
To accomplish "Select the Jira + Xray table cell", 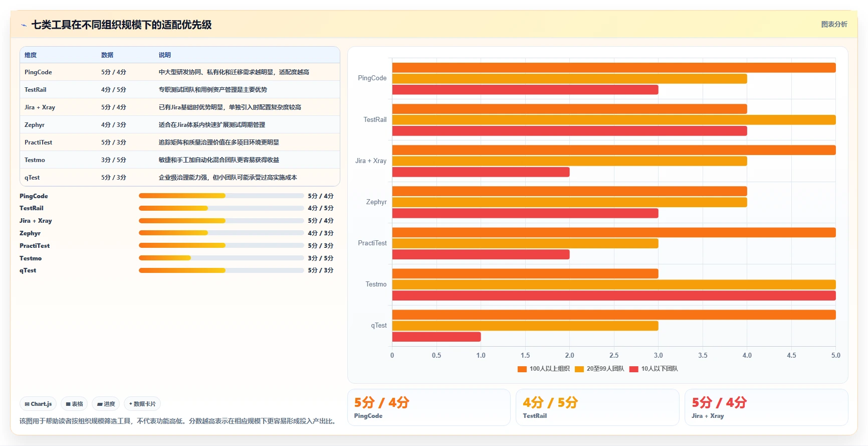I will [40, 107].
